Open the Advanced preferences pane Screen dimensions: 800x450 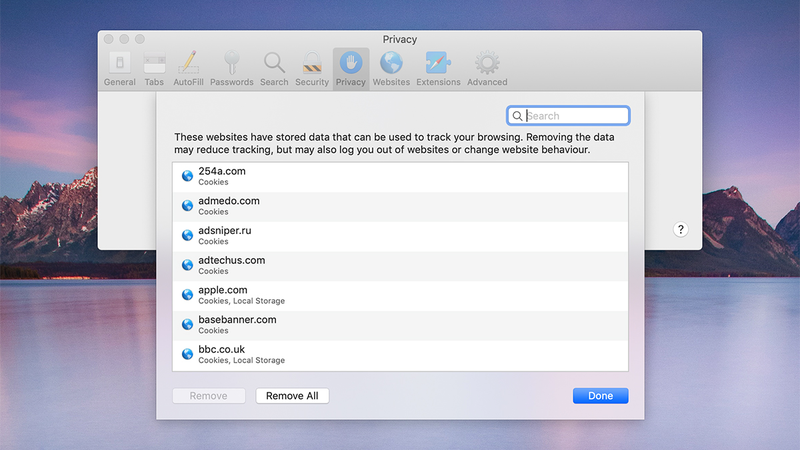coord(487,69)
